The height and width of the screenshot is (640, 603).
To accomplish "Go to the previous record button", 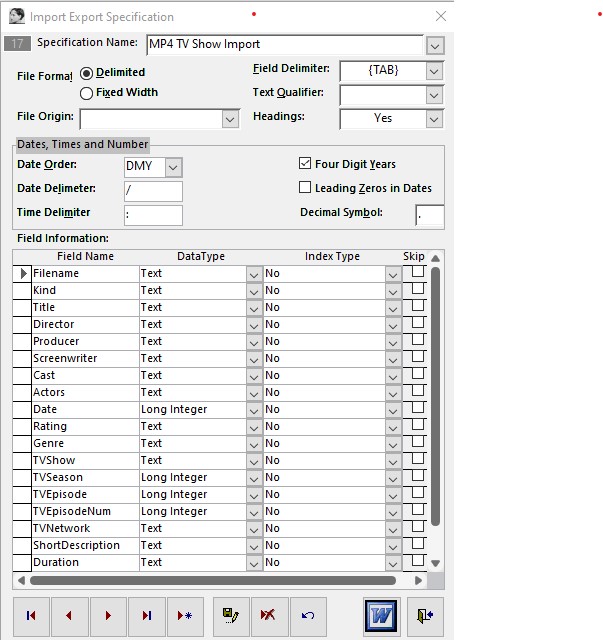I will [x=69, y=616].
